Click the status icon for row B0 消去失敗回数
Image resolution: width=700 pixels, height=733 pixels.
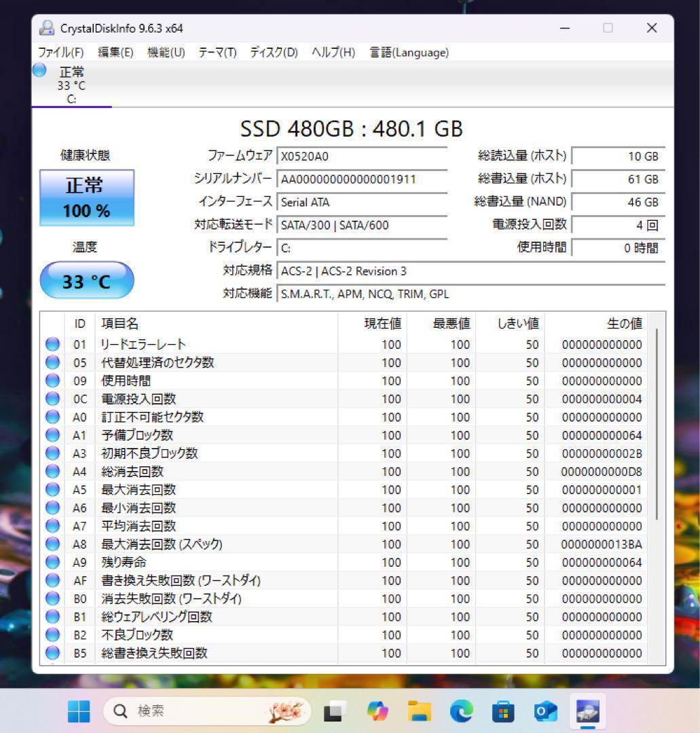pyautogui.click(x=52, y=599)
